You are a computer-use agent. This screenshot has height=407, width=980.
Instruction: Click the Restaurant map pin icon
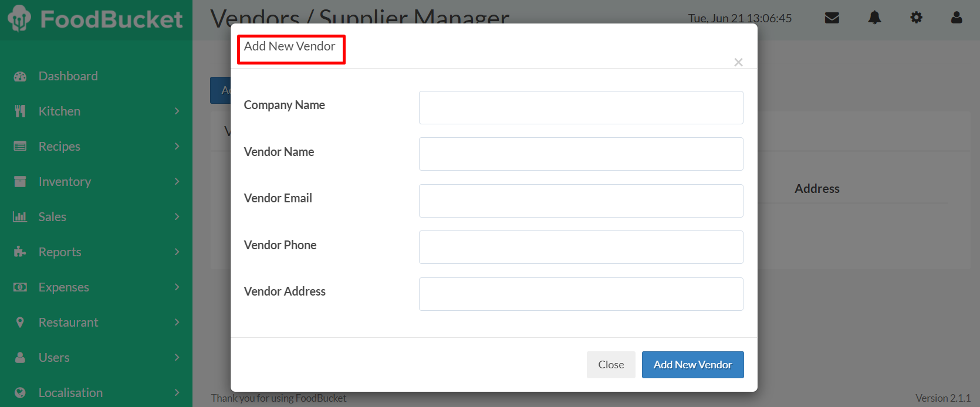[x=20, y=323]
